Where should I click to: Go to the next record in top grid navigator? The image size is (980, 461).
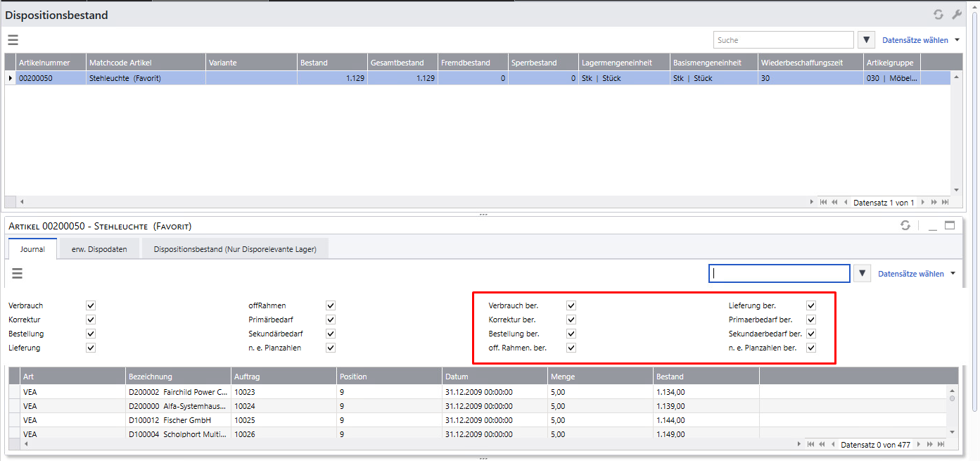tap(922, 202)
